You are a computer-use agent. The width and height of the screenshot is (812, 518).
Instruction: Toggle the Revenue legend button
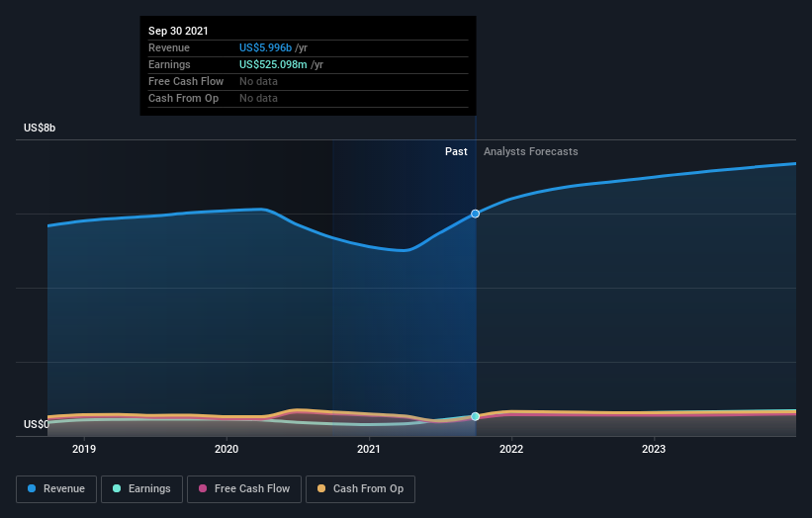tap(56, 489)
